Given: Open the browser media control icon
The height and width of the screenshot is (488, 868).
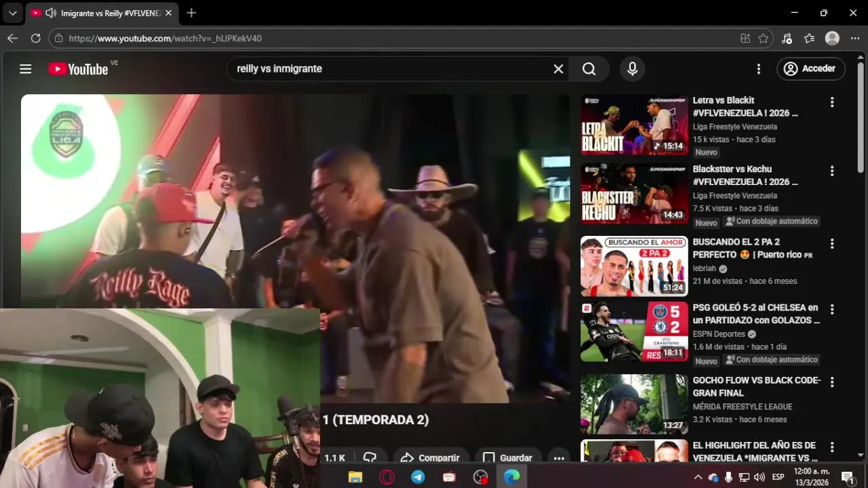Looking at the screenshot, I should [787, 39].
